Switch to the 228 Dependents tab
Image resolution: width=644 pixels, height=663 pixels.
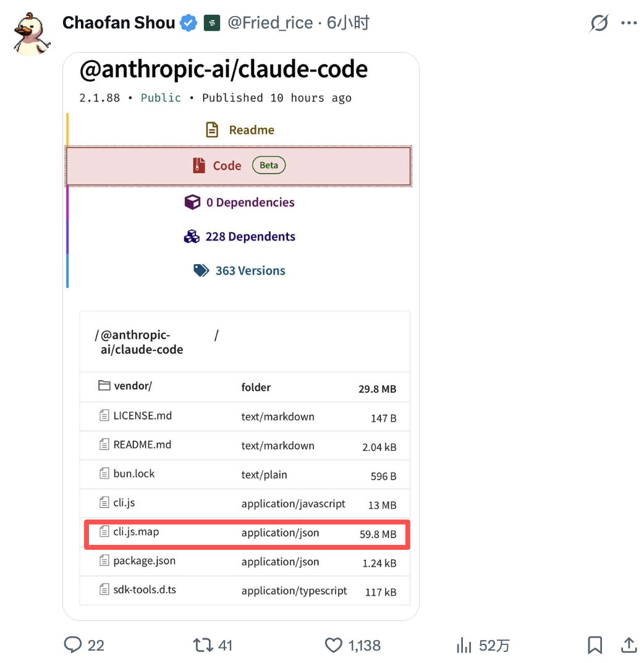point(239,237)
